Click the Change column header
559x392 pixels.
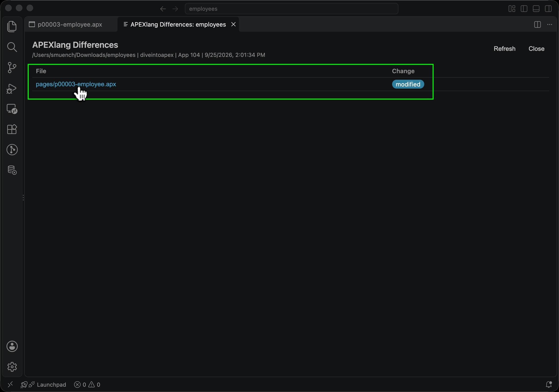click(403, 71)
